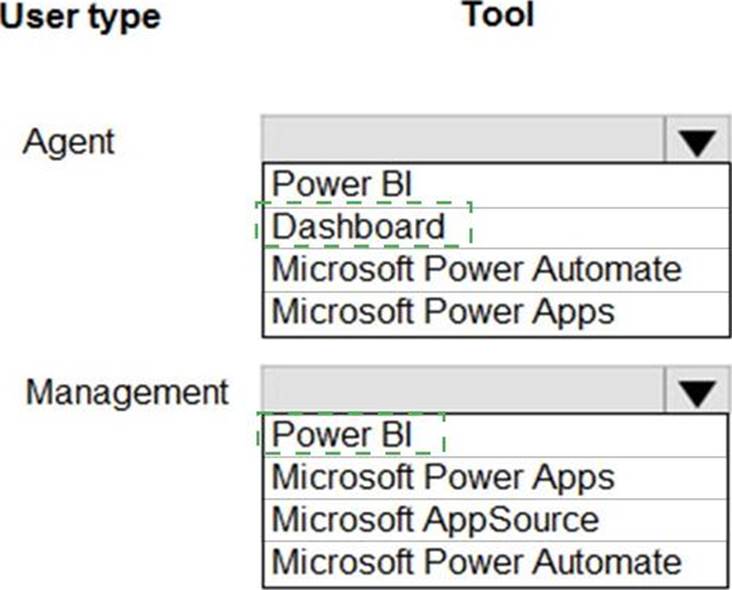Screen dimensions: 732x590
Task: Click the Tool column header
Action: (x=497, y=15)
